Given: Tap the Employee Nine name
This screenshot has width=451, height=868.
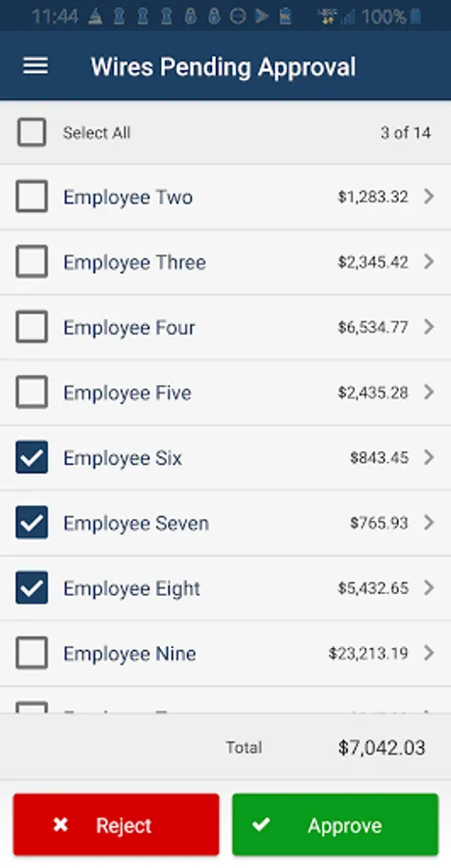Looking at the screenshot, I should pyautogui.click(x=129, y=654).
